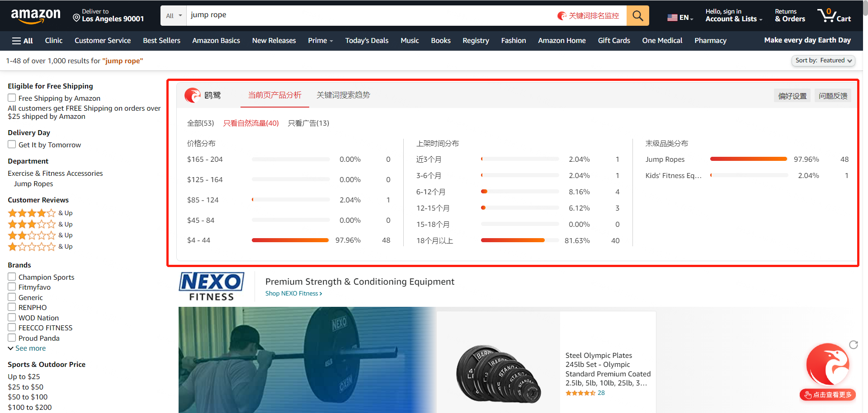Click the Jump Ropes category distribution bar
868x413 pixels.
[749, 159]
